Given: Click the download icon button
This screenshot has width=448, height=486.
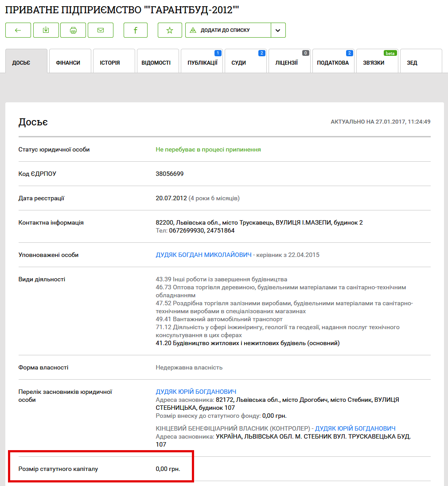Looking at the screenshot, I should pos(46,30).
